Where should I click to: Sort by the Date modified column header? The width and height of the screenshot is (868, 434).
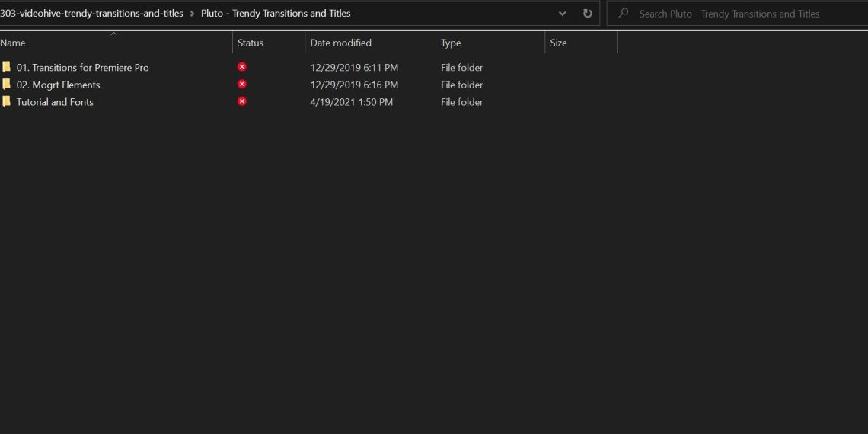pos(341,43)
